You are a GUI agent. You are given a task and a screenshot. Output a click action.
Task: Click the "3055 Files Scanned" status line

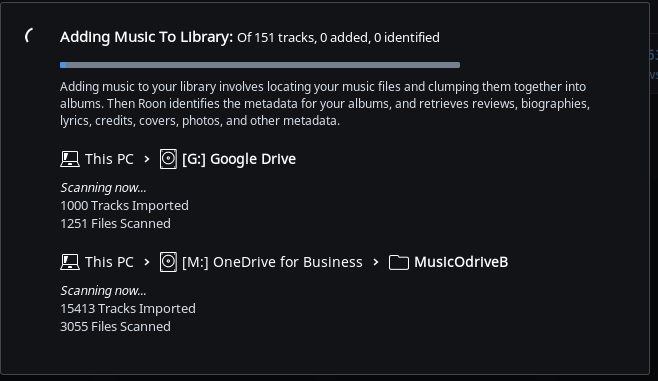pos(115,327)
